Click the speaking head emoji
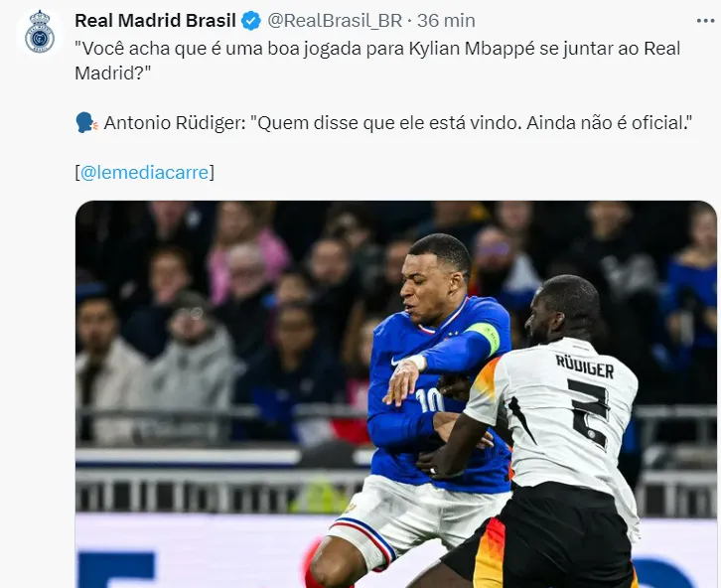721x588 pixels. (86, 123)
